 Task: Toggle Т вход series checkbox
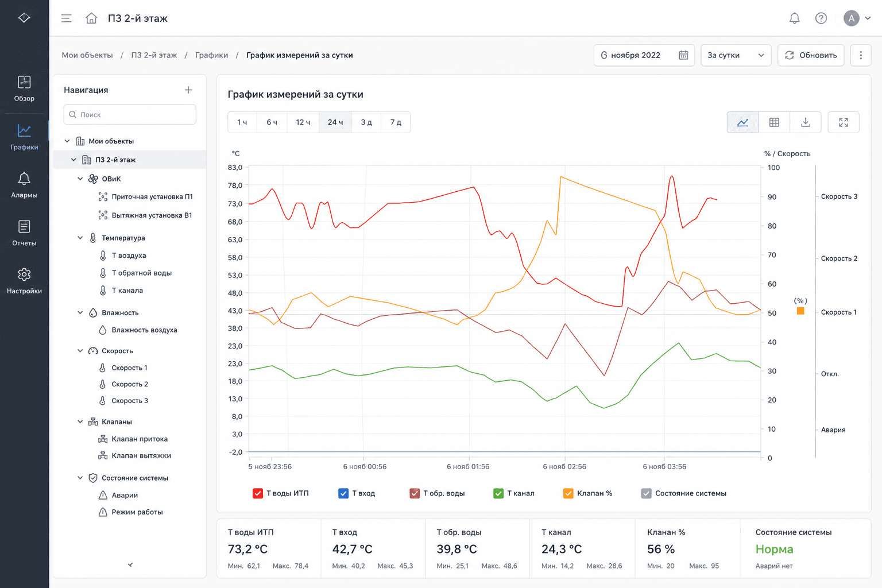click(x=343, y=493)
